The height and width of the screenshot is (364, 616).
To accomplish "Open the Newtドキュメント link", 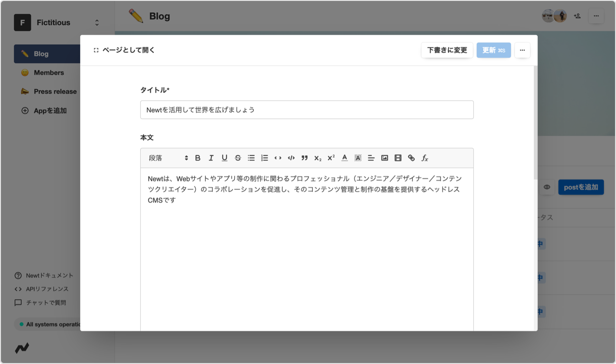I will [x=44, y=275].
